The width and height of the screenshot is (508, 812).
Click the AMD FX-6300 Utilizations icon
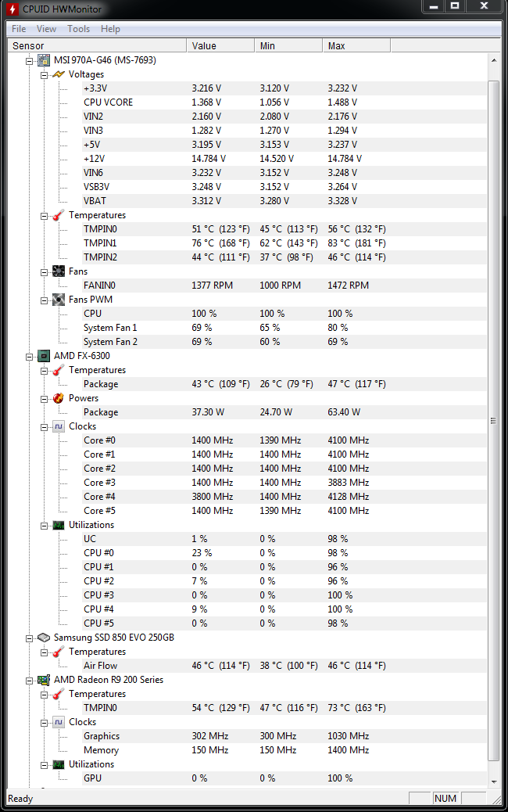pyautogui.click(x=59, y=525)
